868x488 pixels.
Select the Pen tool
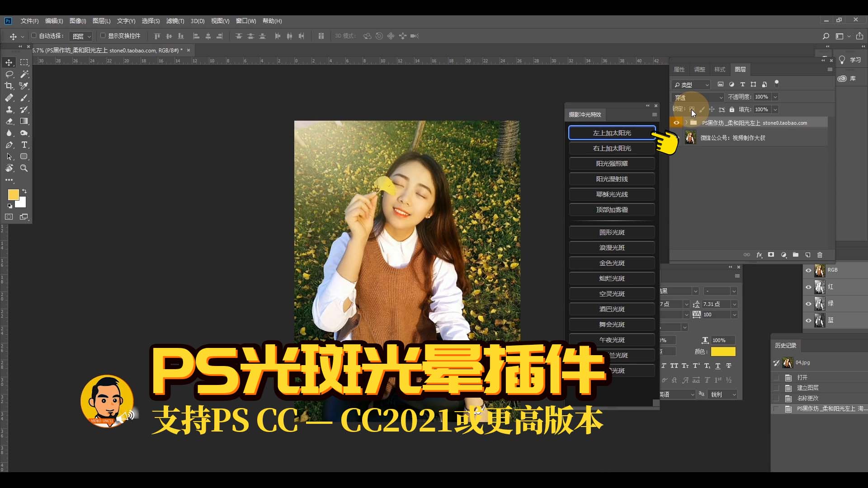coord(9,145)
